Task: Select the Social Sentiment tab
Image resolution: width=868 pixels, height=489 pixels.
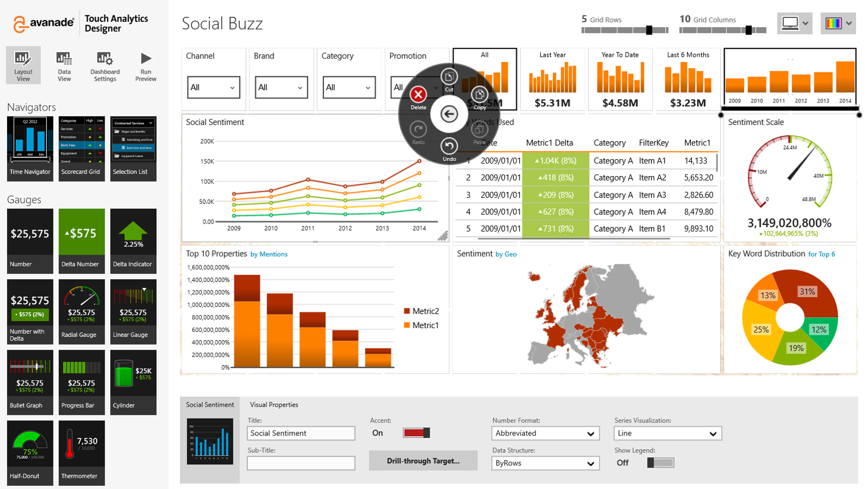Action: [x=210, y=405]
